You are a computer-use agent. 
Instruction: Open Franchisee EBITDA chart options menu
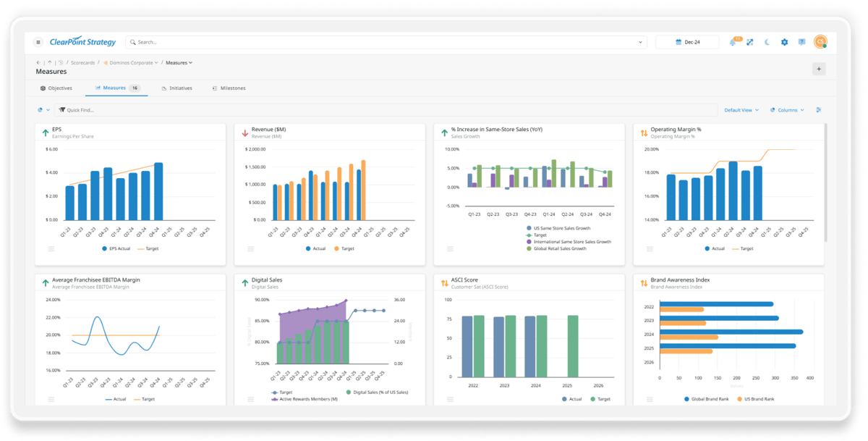51,400
